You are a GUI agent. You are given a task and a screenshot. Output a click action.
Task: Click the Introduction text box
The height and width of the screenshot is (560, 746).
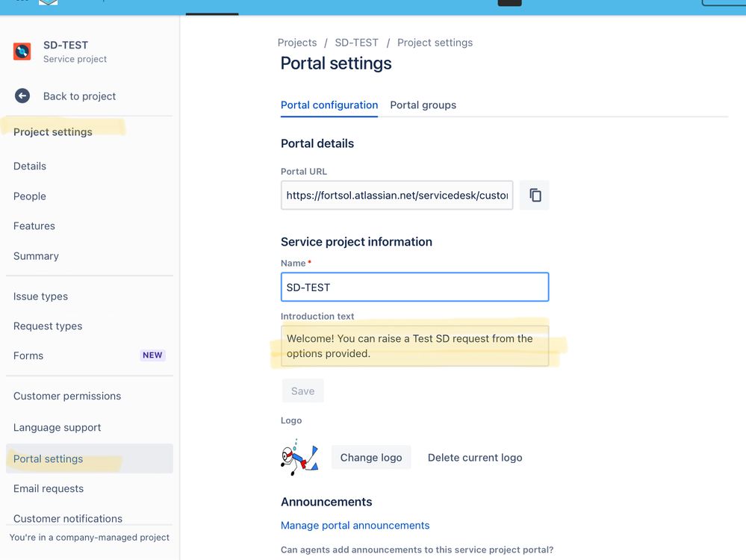[415, 346]
